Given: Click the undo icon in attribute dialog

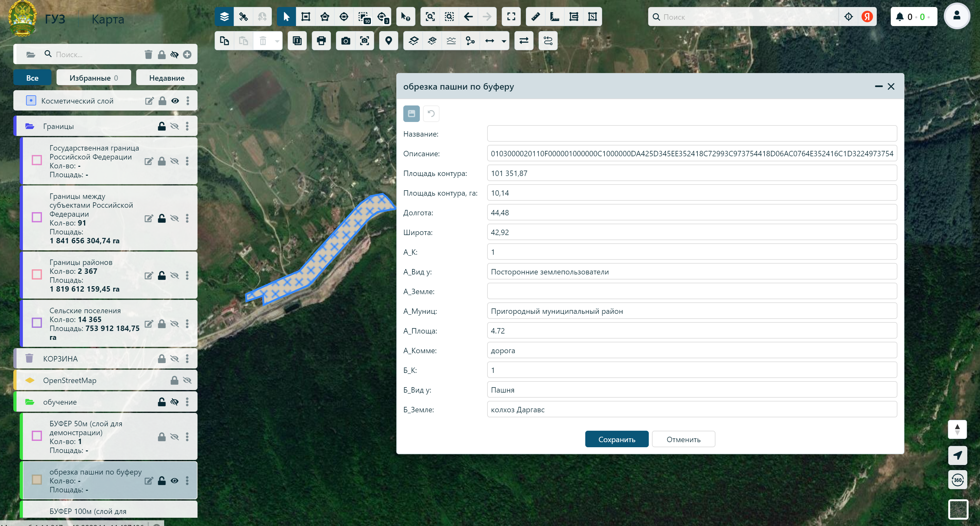Looking at the screenshot, I should [x=431, y=113].
